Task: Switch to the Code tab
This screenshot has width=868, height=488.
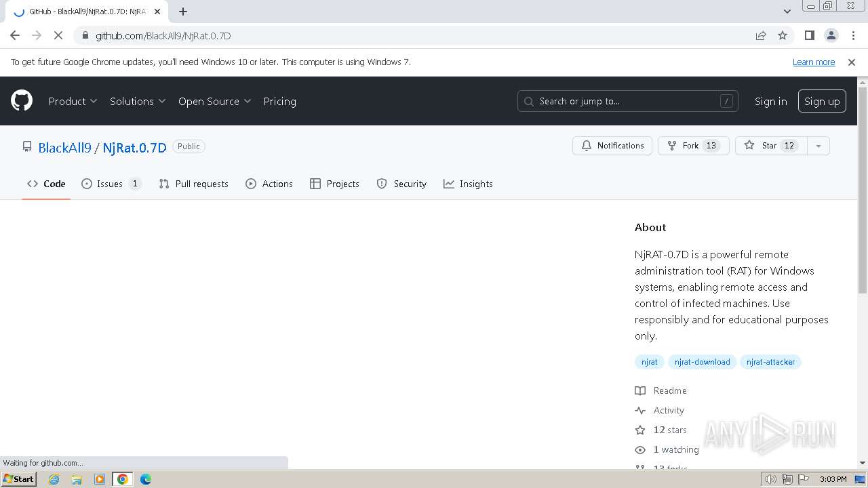Action: click(x=46, y=184)
